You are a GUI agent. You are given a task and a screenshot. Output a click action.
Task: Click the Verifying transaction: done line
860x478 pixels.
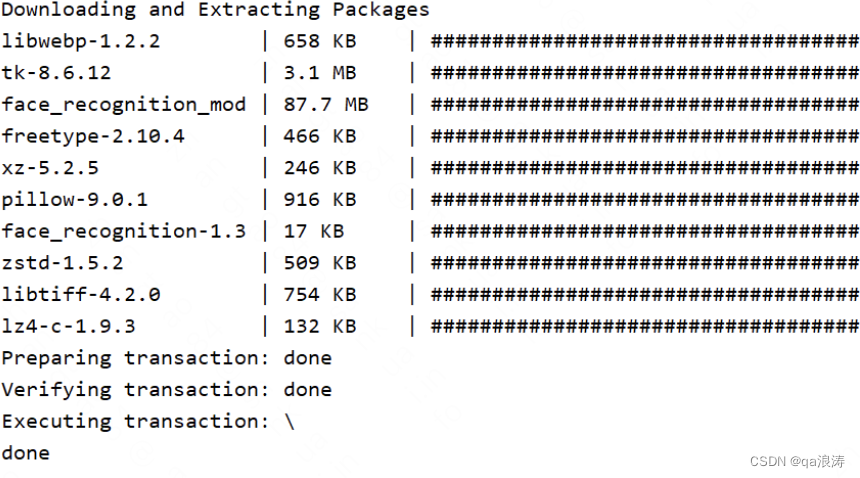[166, 390]
